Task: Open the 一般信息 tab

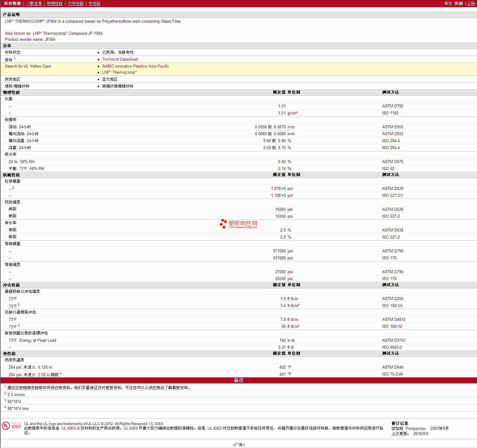Action: [34, 3]
